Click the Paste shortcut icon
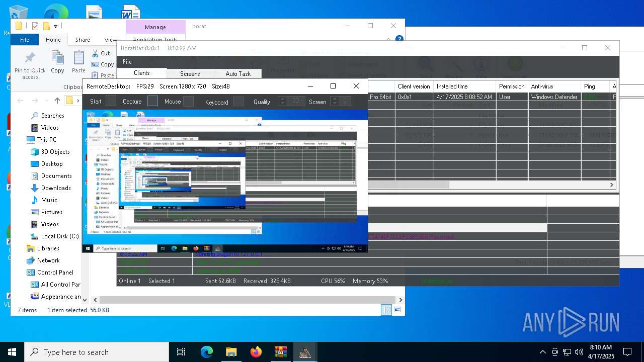 95,75
